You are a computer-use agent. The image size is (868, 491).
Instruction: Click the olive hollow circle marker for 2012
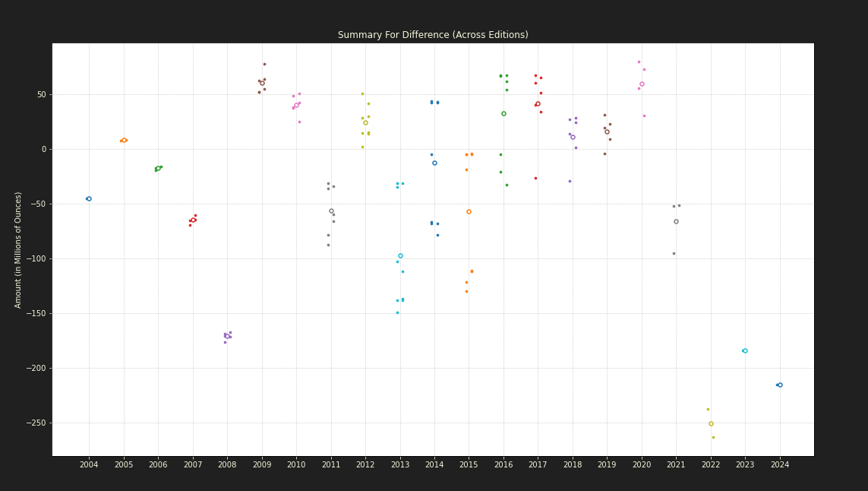click(365, 123)
